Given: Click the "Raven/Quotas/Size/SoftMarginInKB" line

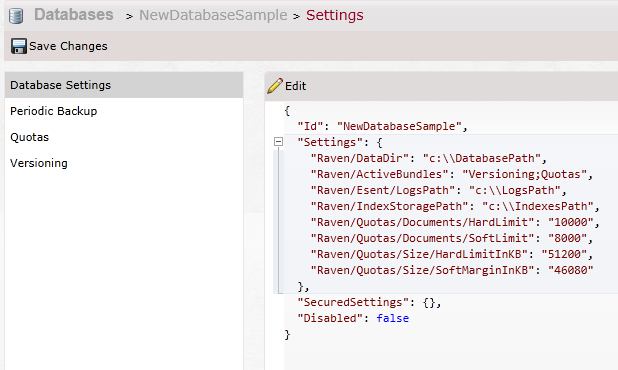Looking at the screenshot, I should coord(452,271).
